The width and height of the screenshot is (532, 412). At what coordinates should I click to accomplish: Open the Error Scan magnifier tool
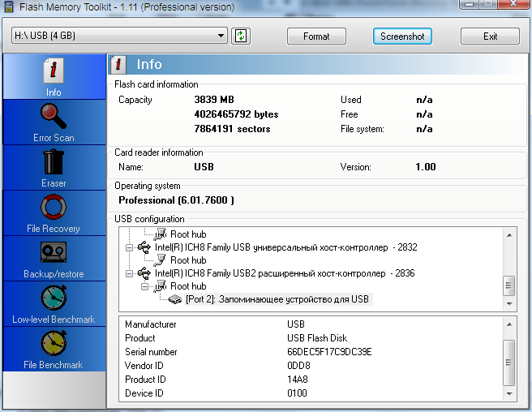pos(54,122)
